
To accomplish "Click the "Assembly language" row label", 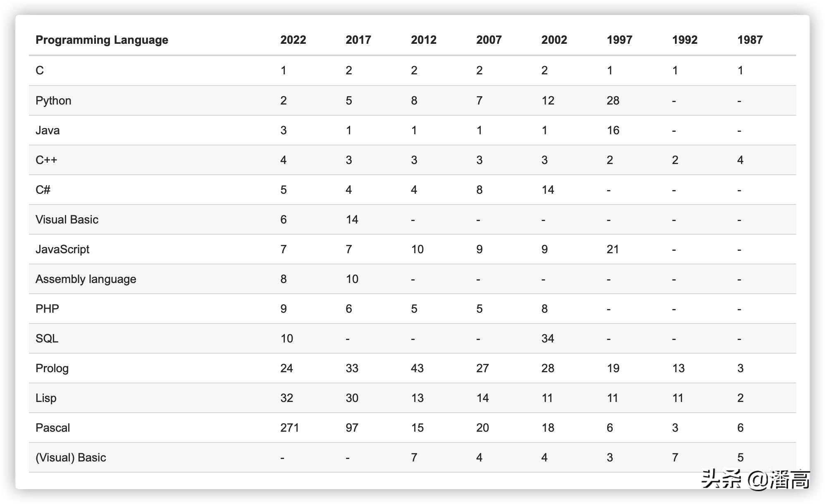I will 86,279.
